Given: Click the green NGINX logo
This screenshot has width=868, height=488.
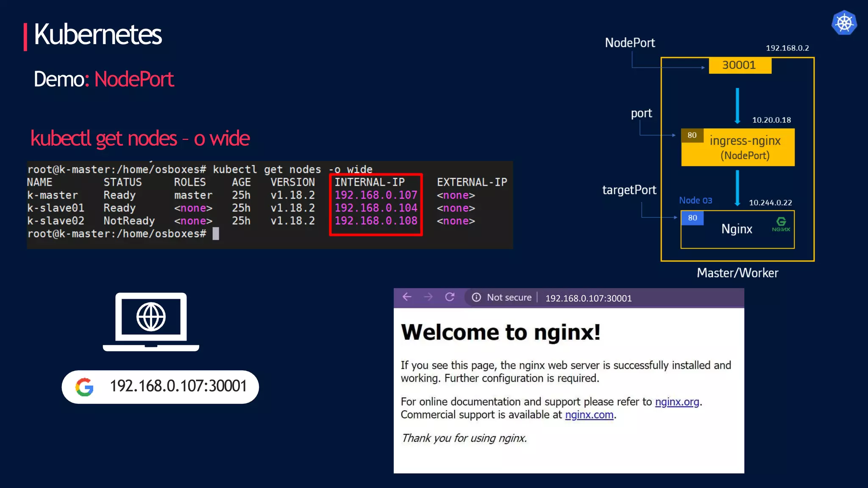Looking at the screenshot, I should (781, 224).
